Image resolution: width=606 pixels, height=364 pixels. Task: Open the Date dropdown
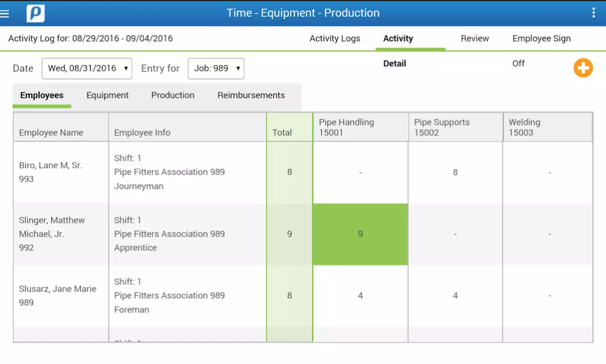click(87, 68)
